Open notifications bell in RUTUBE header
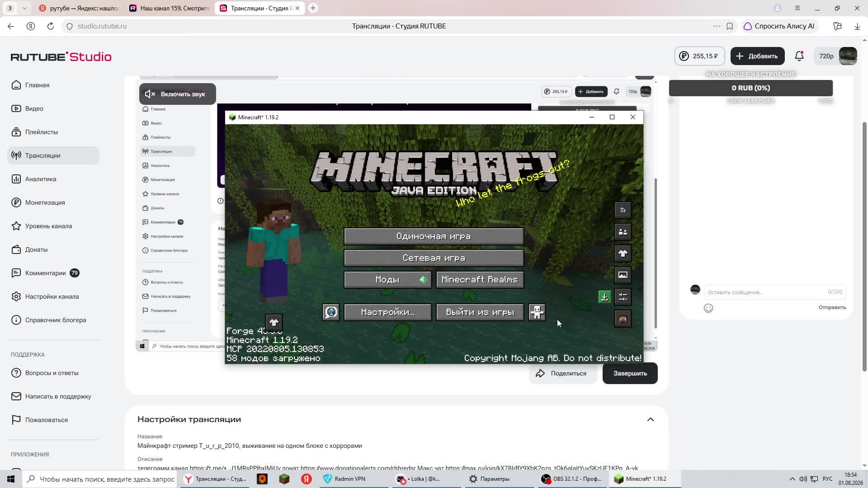Image resolution: width=868 pixels, height=488 pixels. pos(799,56)
